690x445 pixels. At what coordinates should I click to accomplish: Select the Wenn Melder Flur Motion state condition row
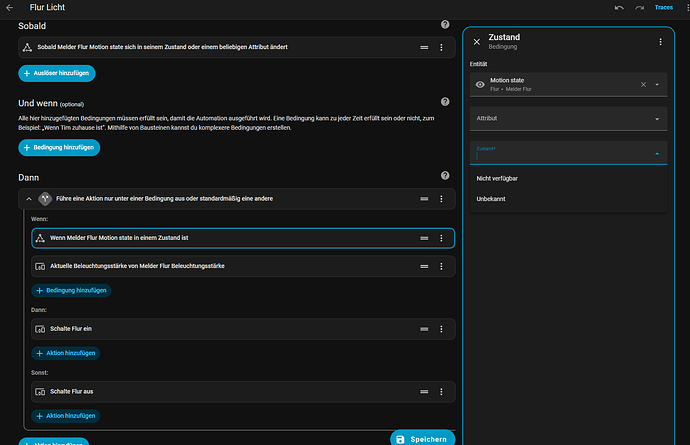point(243,238)
